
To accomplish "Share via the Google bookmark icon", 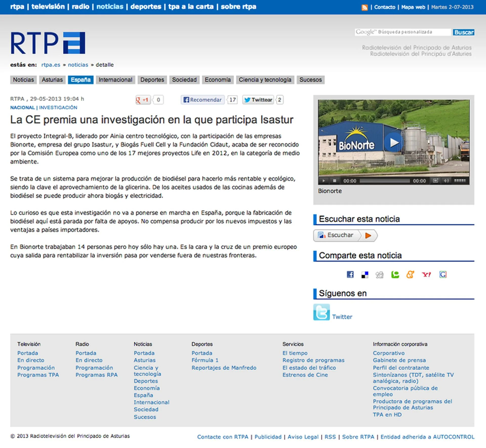I will pos(443,274).
